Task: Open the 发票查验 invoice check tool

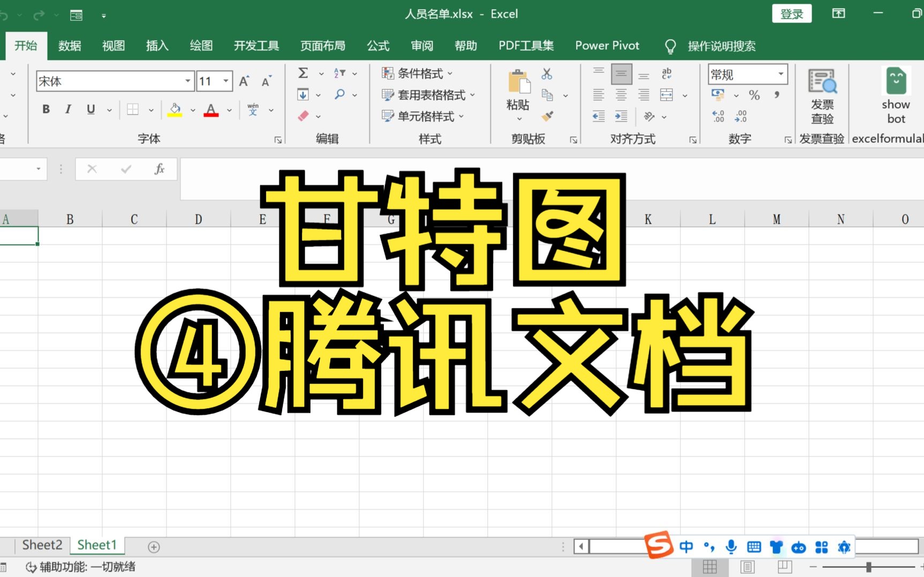Action: coord(822,96)
